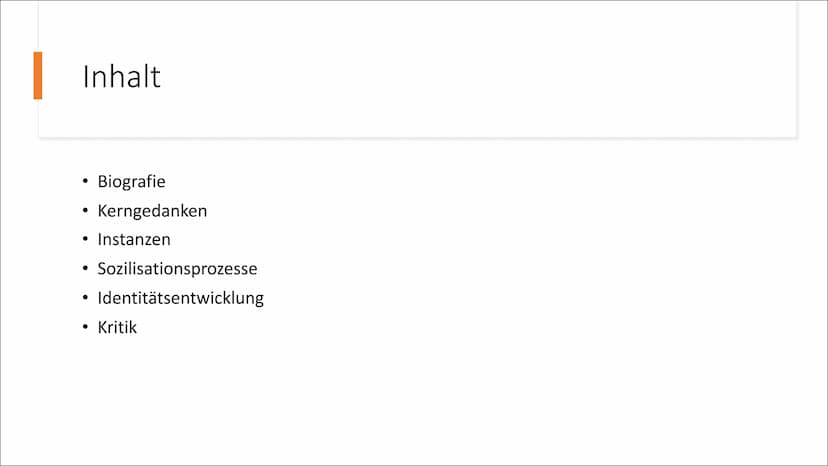Click the bullet dot before Kritik
The image size is (828, 466).
[85, 327]
